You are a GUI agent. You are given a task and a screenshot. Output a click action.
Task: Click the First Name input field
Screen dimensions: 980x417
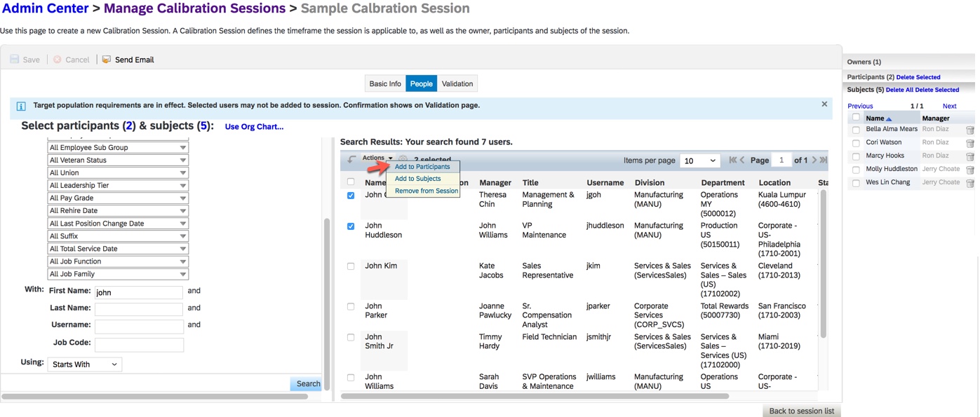click(138, 292)
